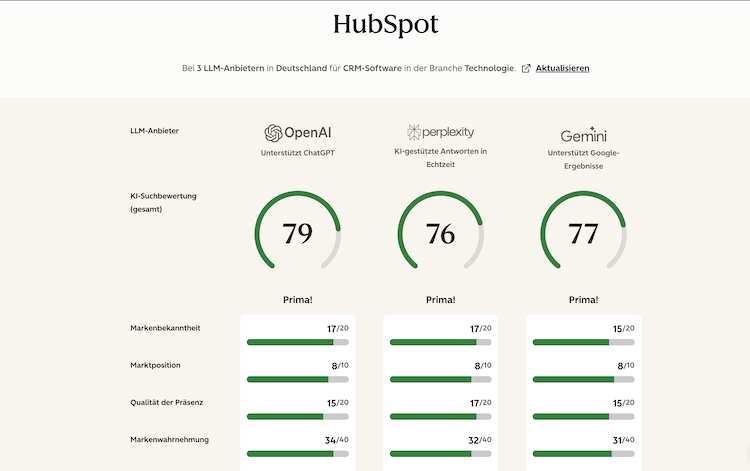
Task: Click the Markenwahrnehmung row label
Action: point(169,439)
